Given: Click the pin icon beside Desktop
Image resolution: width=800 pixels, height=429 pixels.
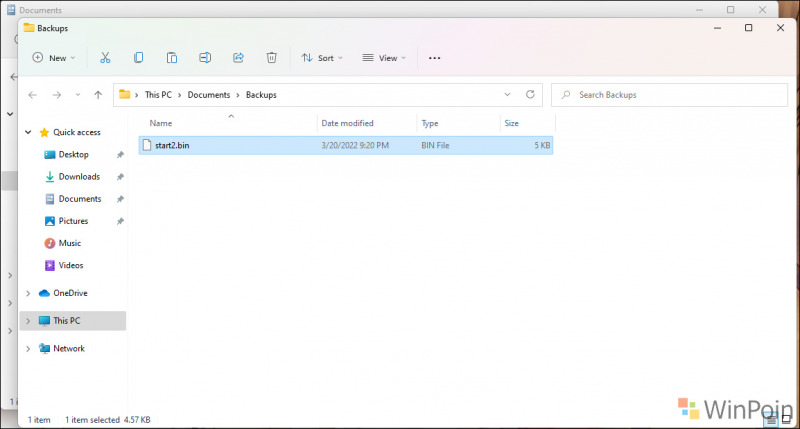Looking at the screenshot, I should click(x=120, y=155).
